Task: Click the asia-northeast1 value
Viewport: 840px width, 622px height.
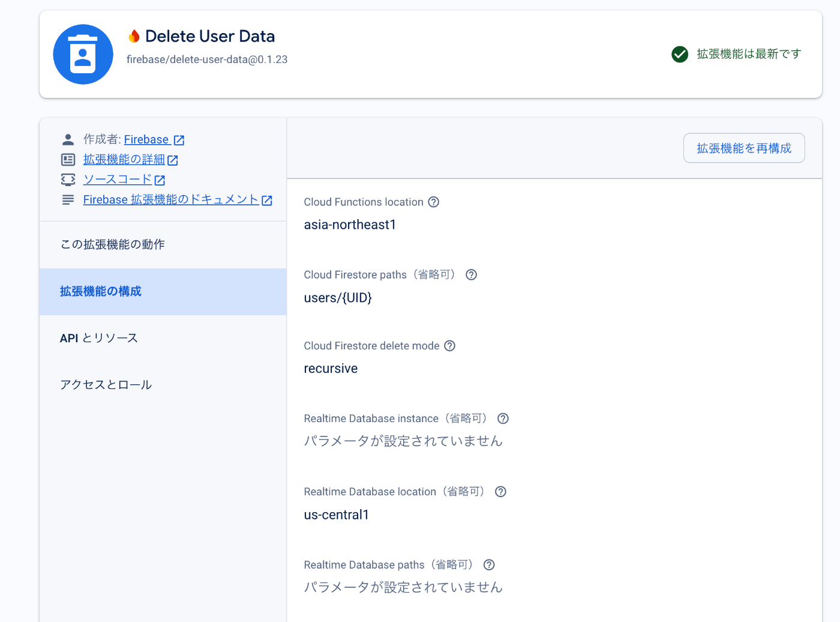Action: coord(350,225)
